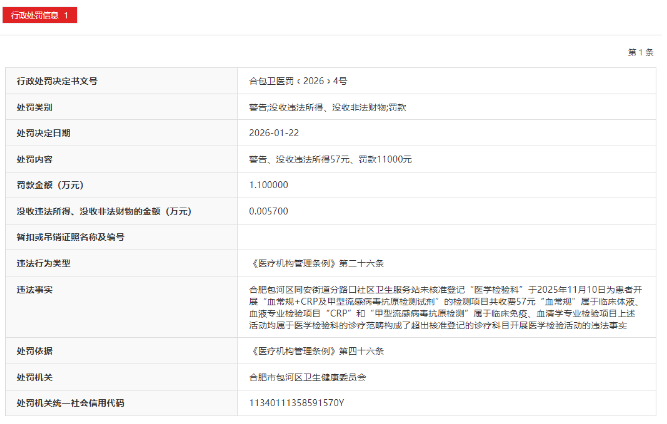The height and width of the screenshot is (424, 667).
Task: Click the 处罚类别 row label
Action: pos(34,106)
